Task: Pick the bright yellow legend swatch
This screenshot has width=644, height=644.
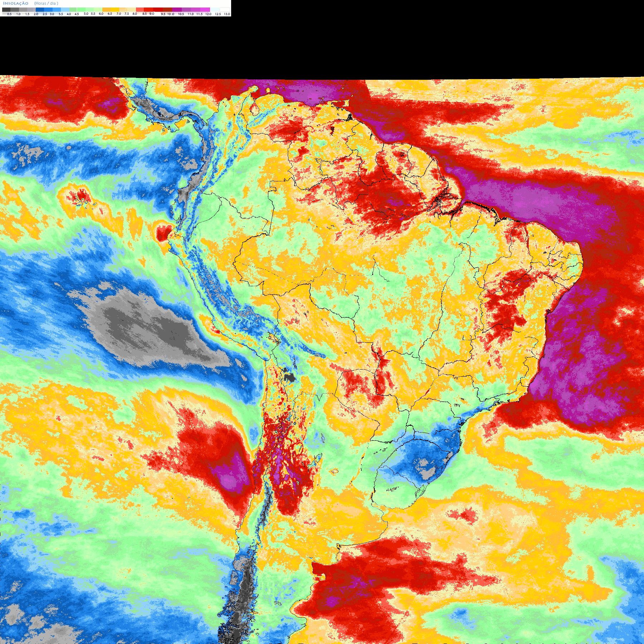Action: [x=114, y=10]
